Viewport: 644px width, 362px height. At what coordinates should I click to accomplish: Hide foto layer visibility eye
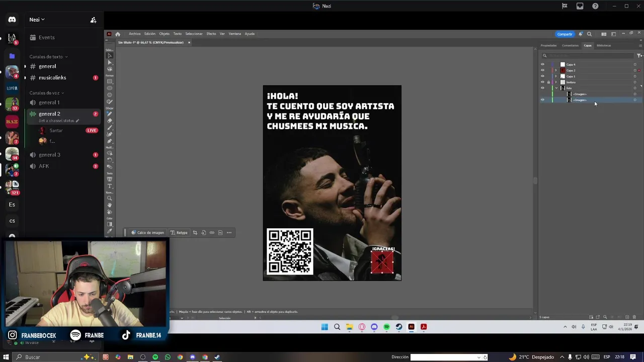(x=542, y=88)
